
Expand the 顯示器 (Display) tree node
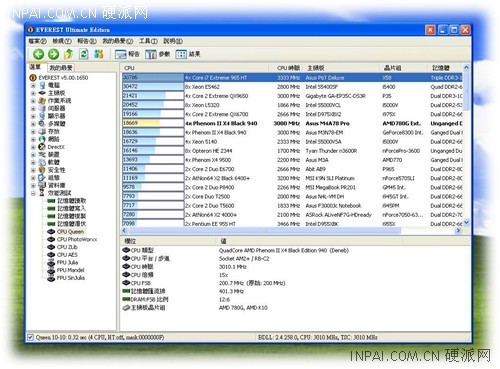pyautogui.click(x=33, y=116)
